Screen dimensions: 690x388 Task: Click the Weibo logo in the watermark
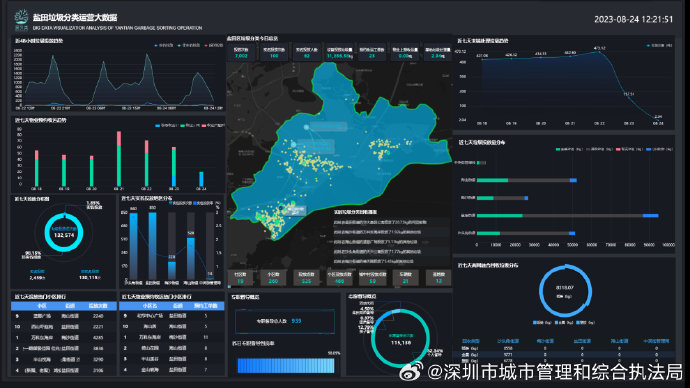(x=411, y=372)
